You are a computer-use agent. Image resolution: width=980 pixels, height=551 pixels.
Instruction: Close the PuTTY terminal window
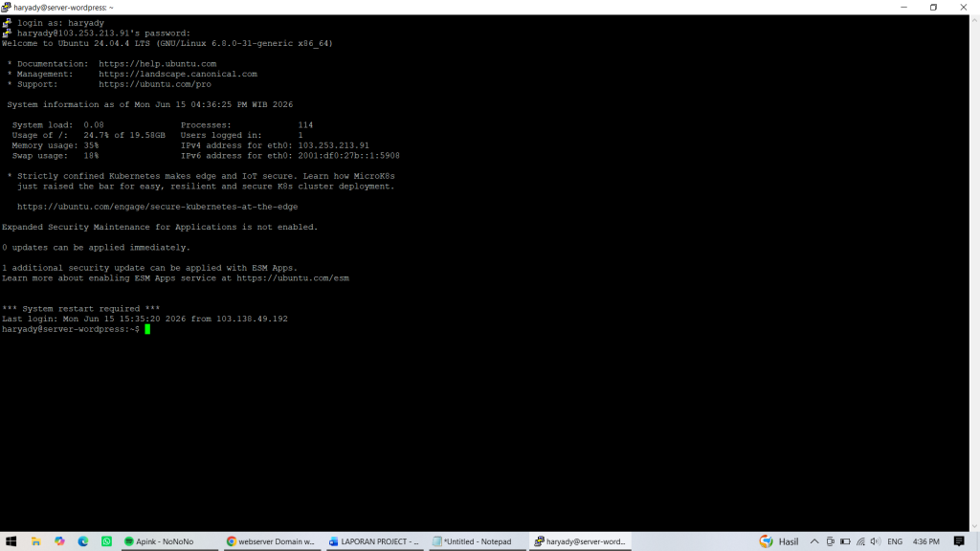point(963,8)
